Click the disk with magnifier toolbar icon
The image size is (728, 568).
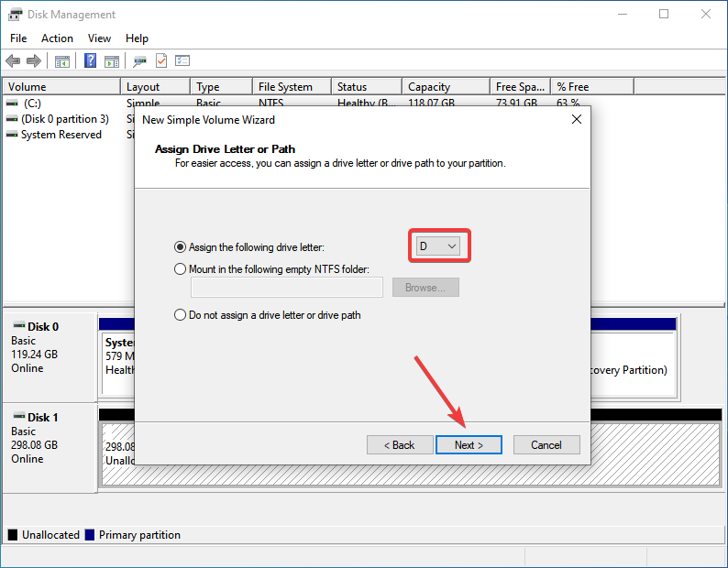139,60
